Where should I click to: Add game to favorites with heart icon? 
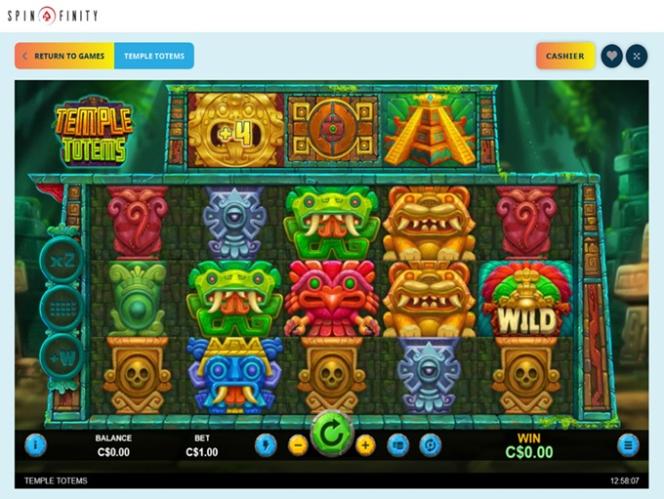click(x=611, y=56)
